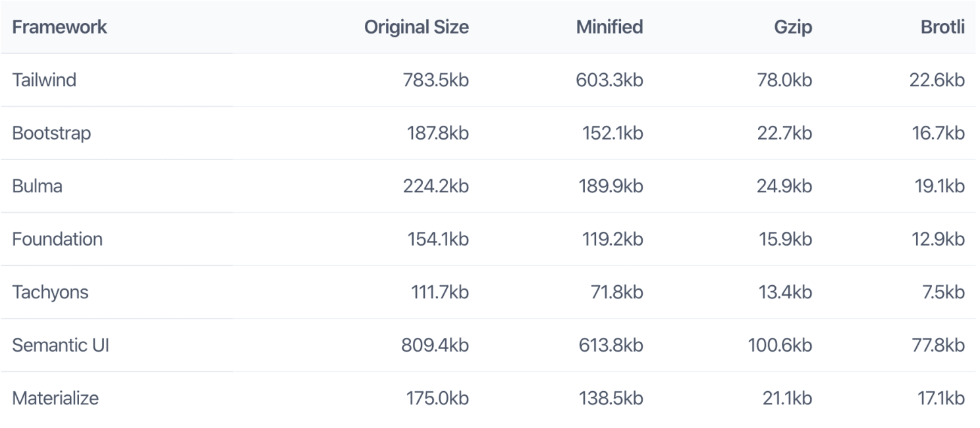Click Bulma's 224.2kb original size value
This screenshot has height=428, width=980.
[435, 186]
